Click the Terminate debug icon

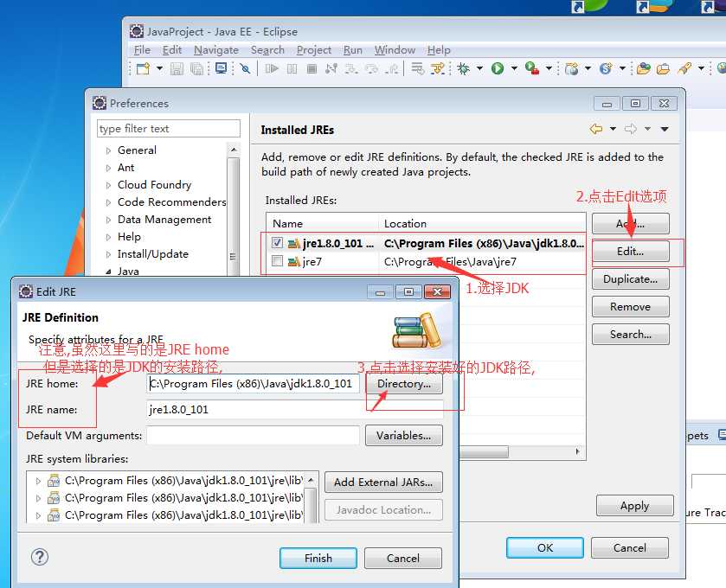click(x=312, y=69)
